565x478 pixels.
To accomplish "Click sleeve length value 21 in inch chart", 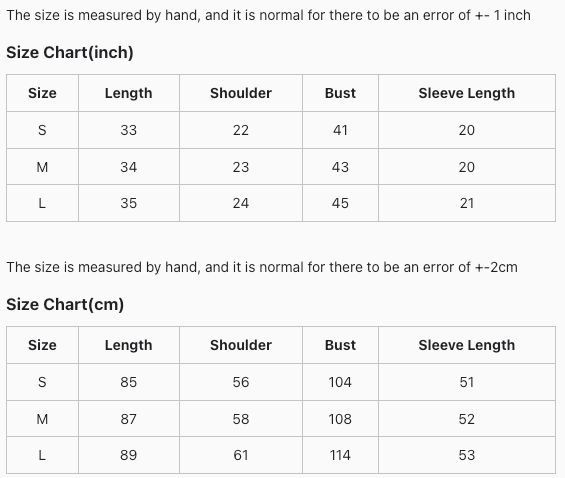I will [467, 203].
